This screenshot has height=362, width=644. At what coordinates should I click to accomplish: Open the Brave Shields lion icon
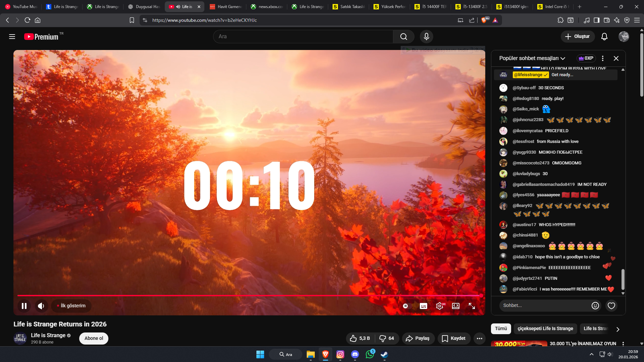click(x=484, y=20)
